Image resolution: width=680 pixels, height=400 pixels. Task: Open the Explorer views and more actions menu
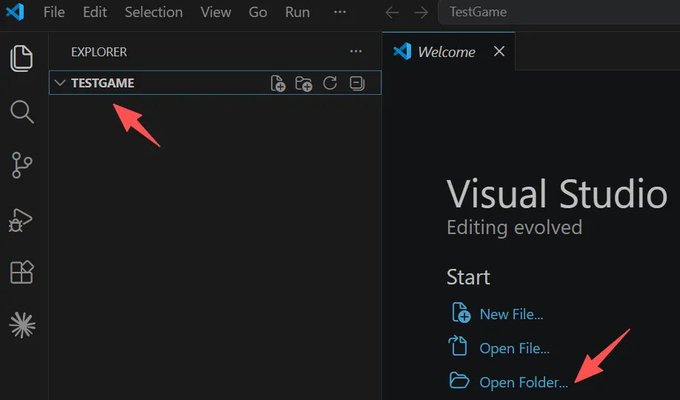point(356,51)
